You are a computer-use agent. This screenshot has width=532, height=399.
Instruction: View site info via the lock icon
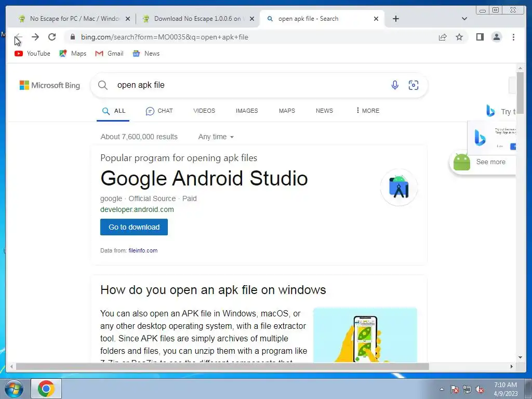[x=72, y=37]
